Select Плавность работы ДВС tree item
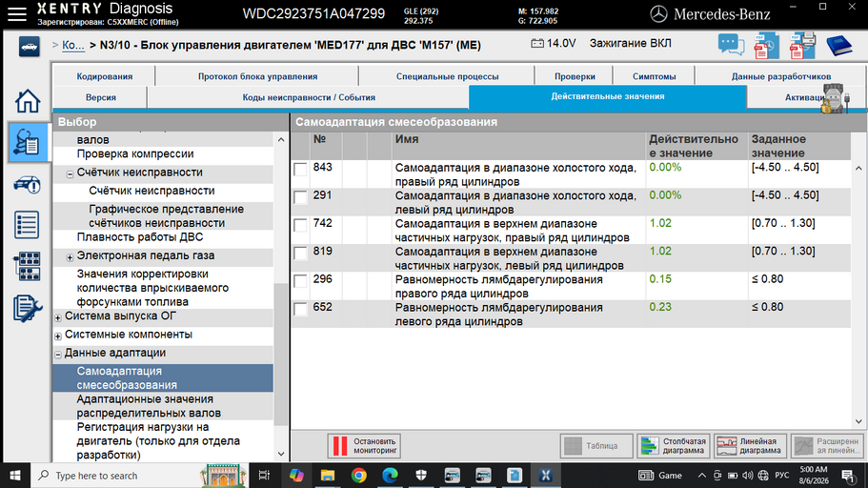Image resolution: width=868 pixels, height=488 pixels. [139, 236]
